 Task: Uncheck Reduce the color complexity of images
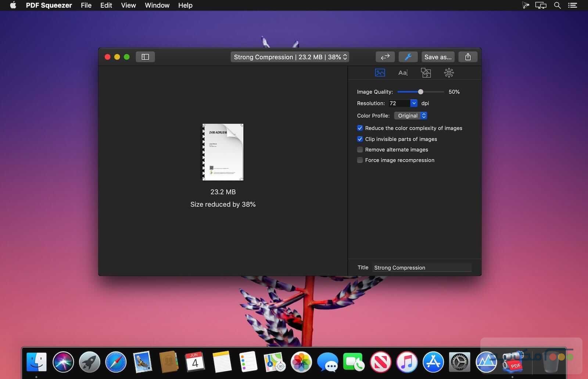point(360,128)
